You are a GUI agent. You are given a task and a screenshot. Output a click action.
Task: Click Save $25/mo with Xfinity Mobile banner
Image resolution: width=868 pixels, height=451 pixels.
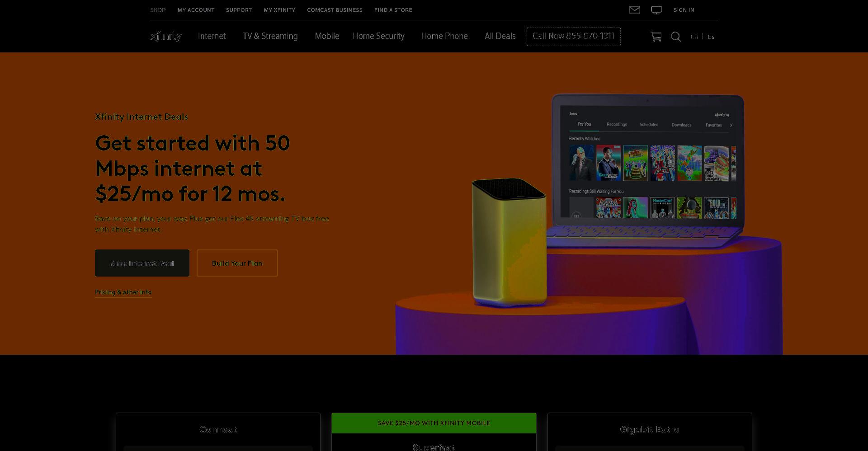(x=434, y=423)
